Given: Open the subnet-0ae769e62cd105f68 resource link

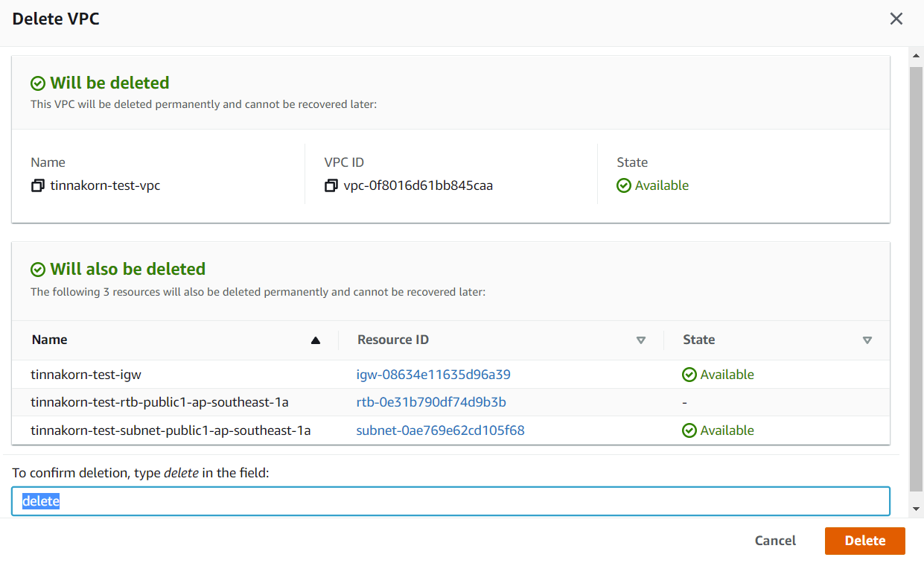Looking at the screenshot, I should click(442, 430).
